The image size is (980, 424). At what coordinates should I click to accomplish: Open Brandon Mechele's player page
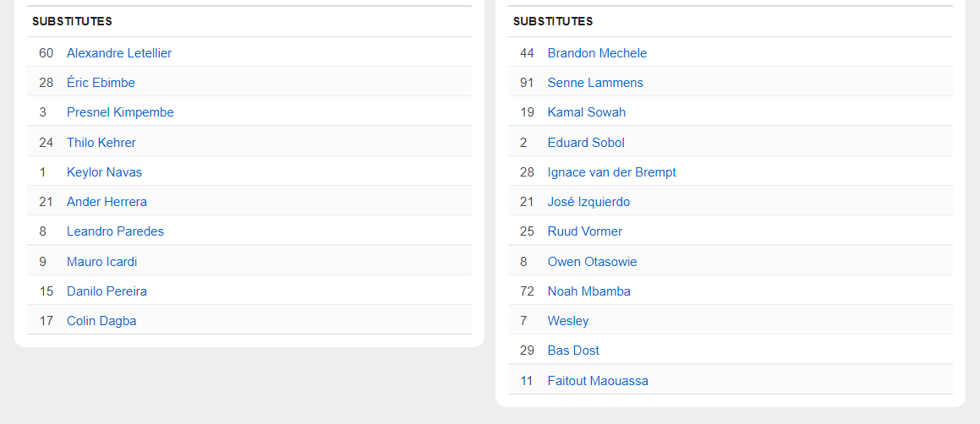click(597, 53)
